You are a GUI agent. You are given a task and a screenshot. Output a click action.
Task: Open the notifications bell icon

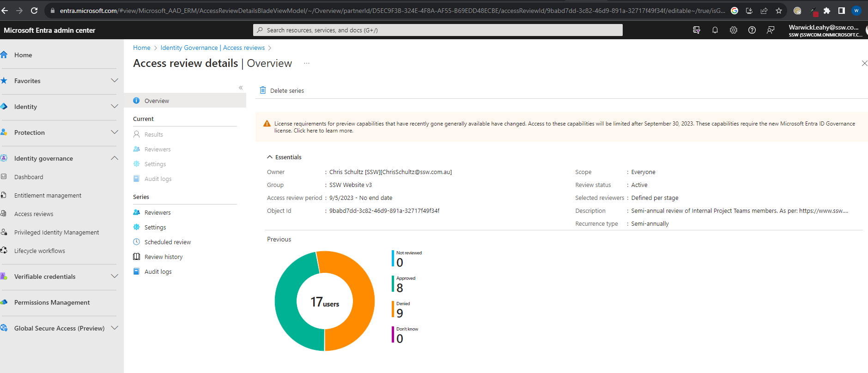pyautogui.click(x=715, y=30)
